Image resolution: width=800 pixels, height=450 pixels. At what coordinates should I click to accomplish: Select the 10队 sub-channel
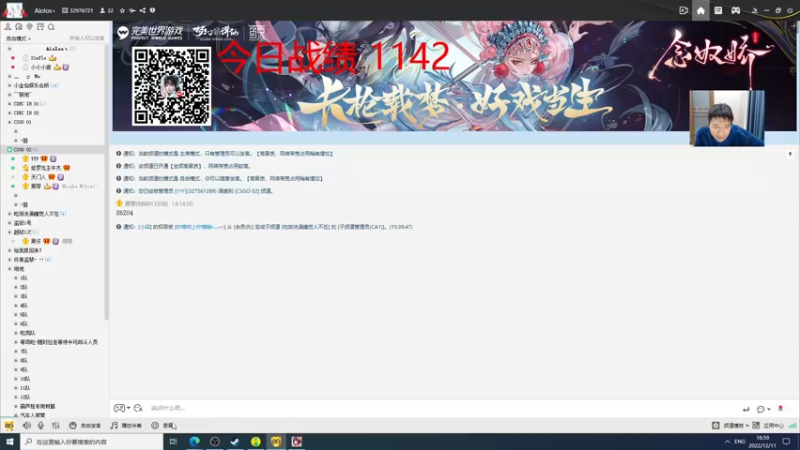(24, 379)
